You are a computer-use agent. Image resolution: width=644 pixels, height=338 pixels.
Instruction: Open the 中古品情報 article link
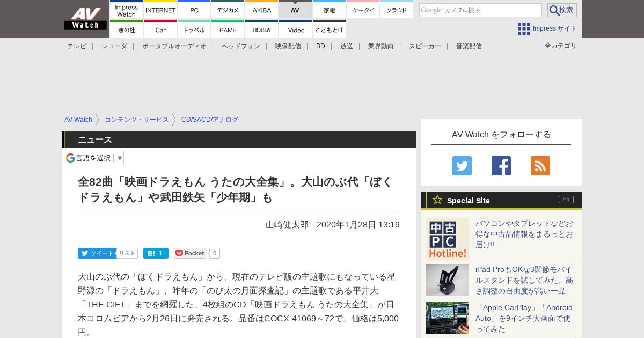click(x=525, y=234)
